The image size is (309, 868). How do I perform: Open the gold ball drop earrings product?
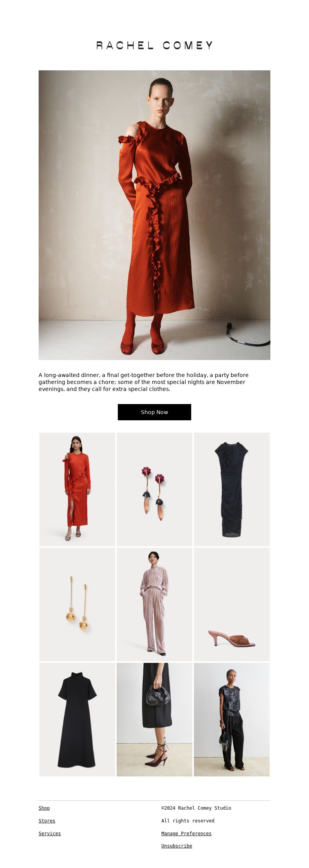[x=77, y=605]
